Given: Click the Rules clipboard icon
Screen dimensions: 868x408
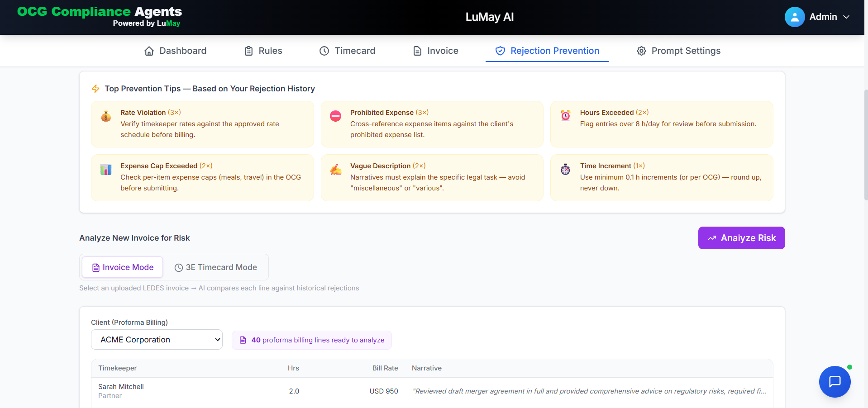Looking at the screenshot, I should click(x=248, y=51).
